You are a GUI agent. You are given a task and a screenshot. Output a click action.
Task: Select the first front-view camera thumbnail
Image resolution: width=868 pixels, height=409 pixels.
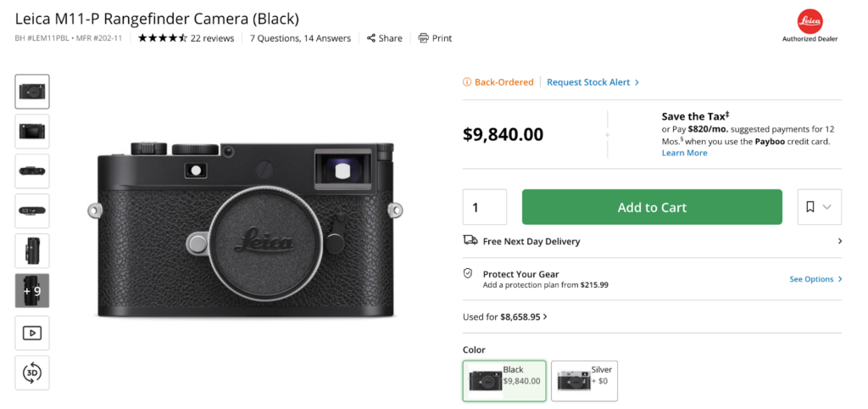coord(32,92)
